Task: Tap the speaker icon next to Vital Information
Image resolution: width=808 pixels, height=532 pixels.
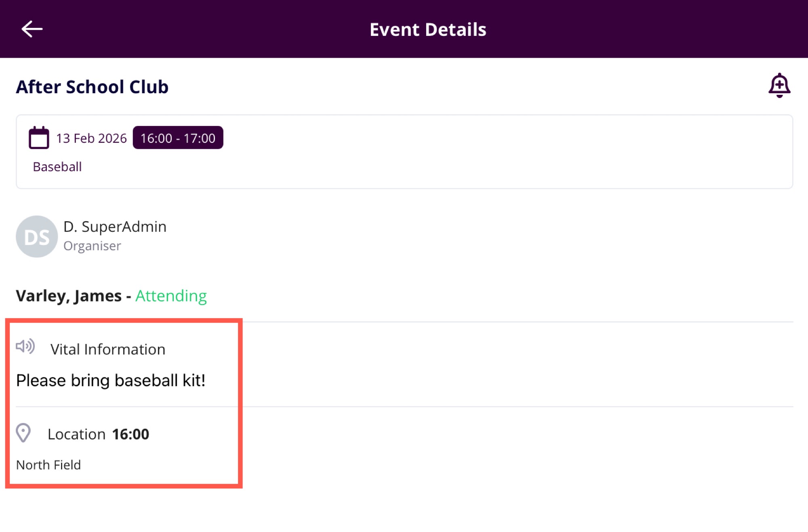Action: [x=25, y=347]
